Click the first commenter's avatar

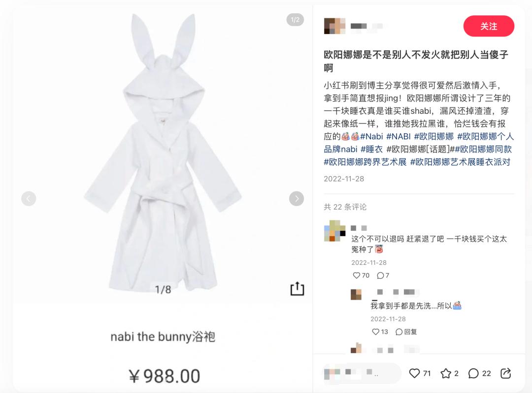tap(334, 231)
